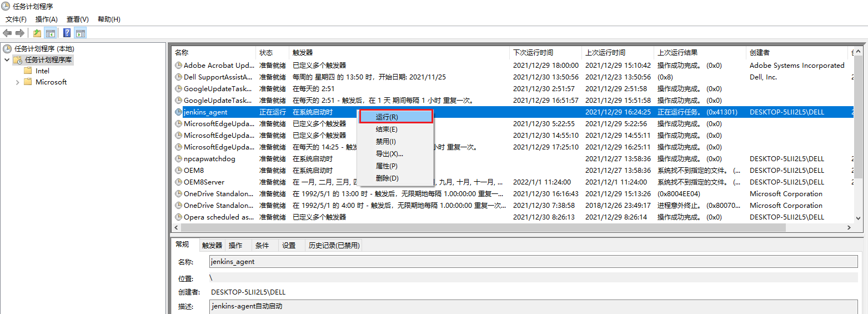
Task: Click the Forward arrow toolbar icon
Action: [x=20, y=33]
